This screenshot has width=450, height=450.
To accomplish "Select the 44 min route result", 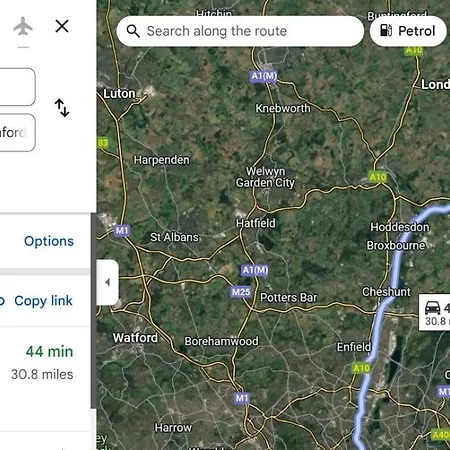I will coord(45,363).
